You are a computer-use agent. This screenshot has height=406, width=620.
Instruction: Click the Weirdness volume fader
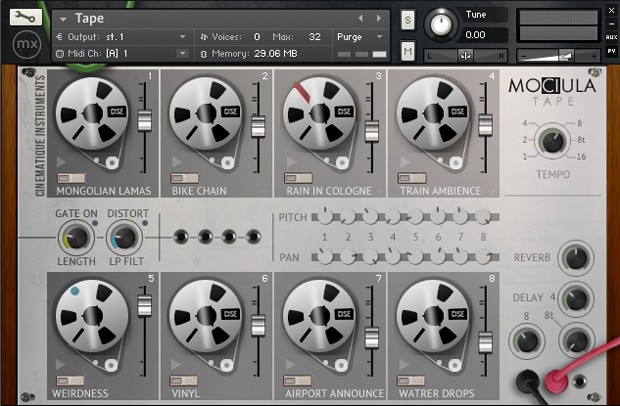144,305
